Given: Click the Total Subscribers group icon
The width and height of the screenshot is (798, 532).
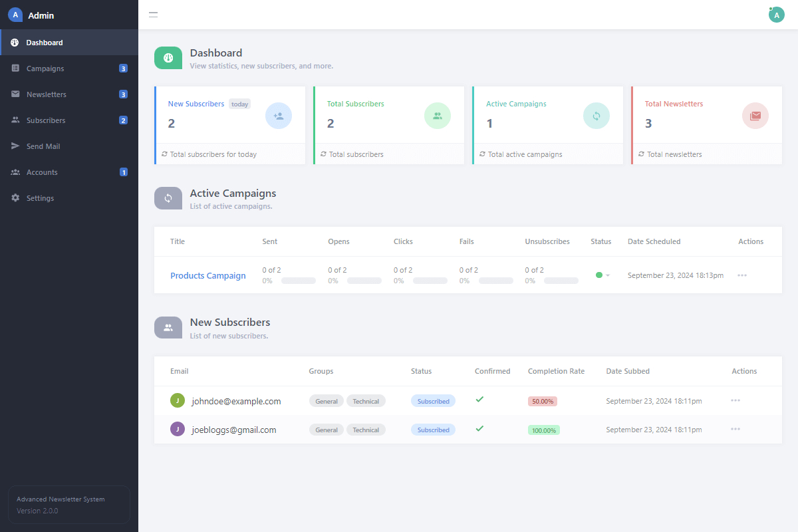Looking at the screenshot, I should pyautogui.click(x=437, y=116).
